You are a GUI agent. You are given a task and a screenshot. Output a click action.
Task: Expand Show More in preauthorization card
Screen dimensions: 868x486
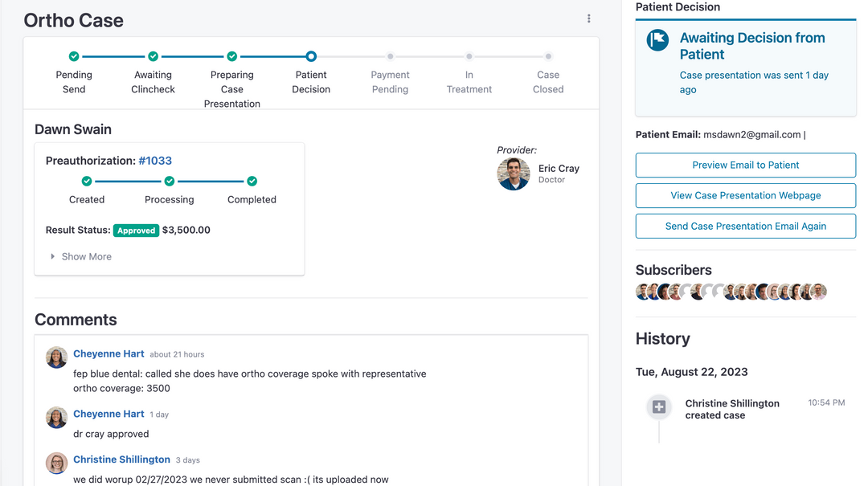(81, 256)
